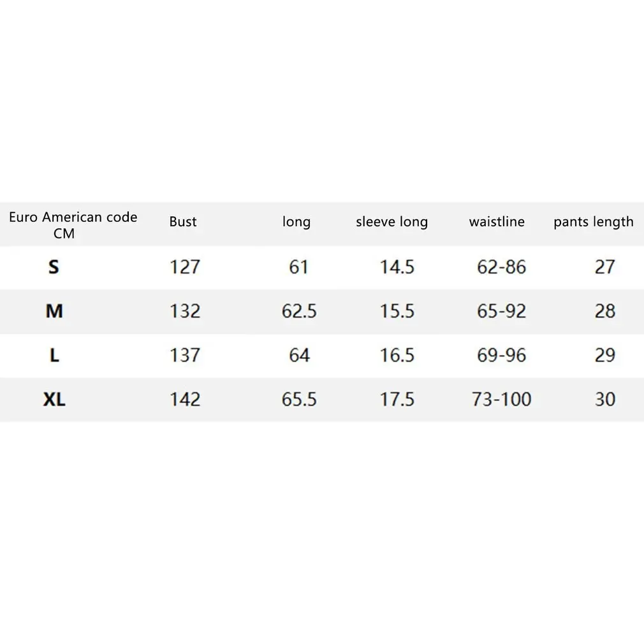Select the length value 65.5
Screen dimensions: 644x644
299,400
